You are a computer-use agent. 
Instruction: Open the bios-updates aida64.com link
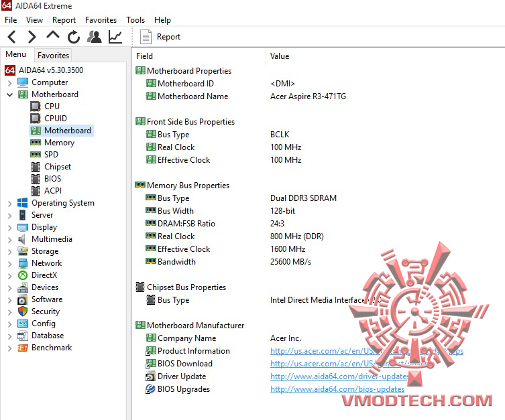tap(337, 389)
